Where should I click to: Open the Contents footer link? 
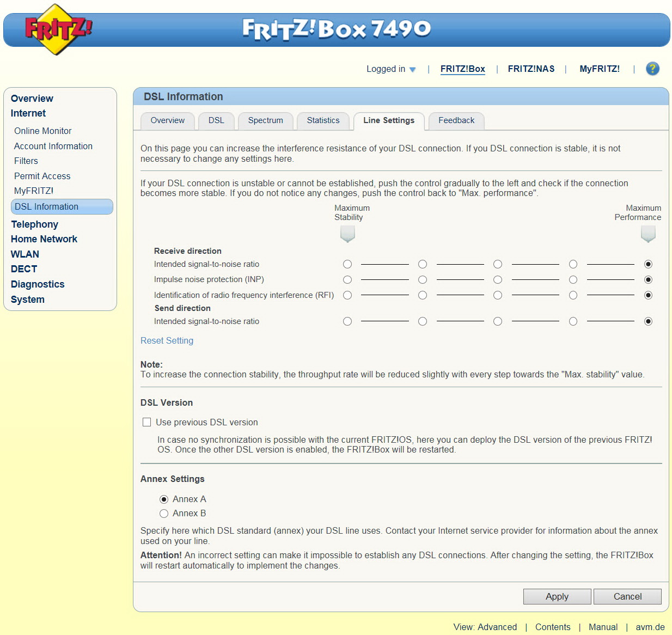tap(553, 627)
